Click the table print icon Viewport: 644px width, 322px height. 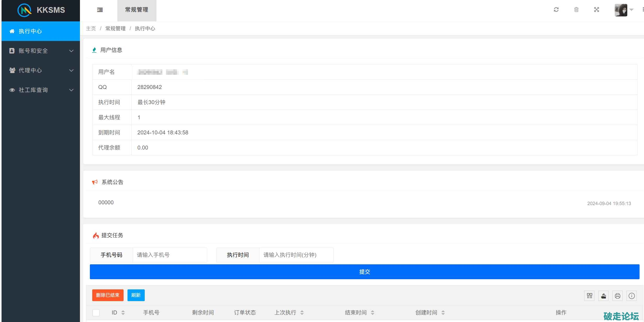tap(618, 296)
